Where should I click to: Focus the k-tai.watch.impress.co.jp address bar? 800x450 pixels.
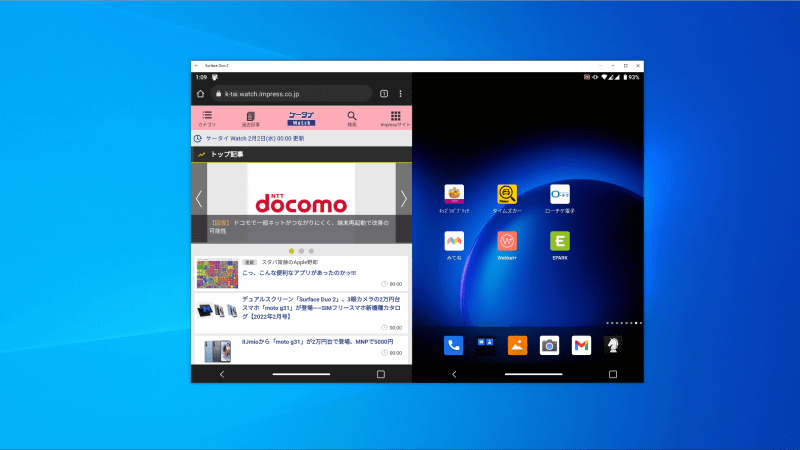pos(291,94)
